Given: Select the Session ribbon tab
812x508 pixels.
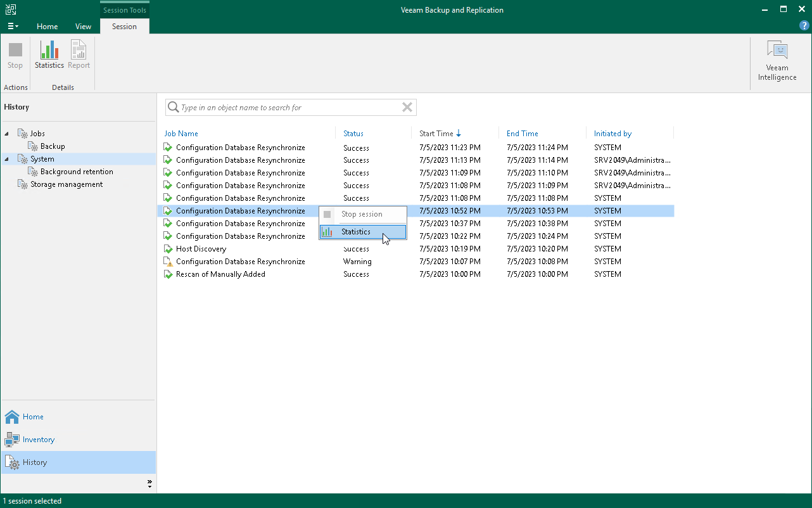Looking at the screenshot, I should (124, 26).
